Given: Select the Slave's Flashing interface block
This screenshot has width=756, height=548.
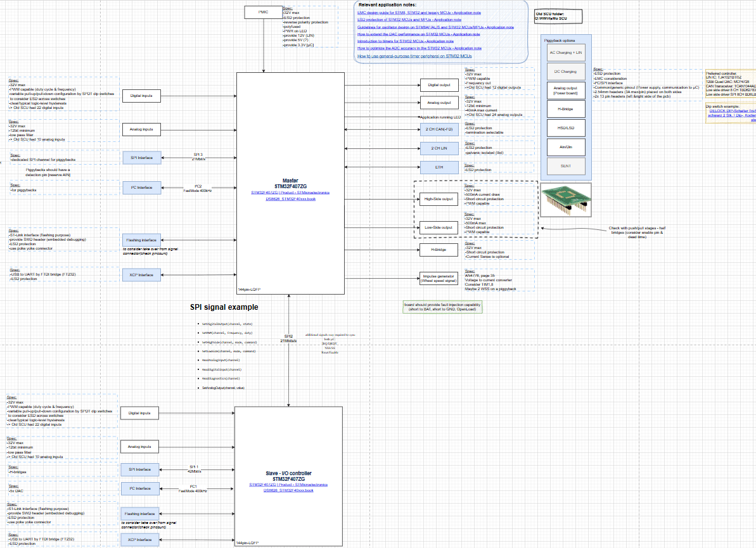Looking at the screenshot, I should tap(139, 514).
